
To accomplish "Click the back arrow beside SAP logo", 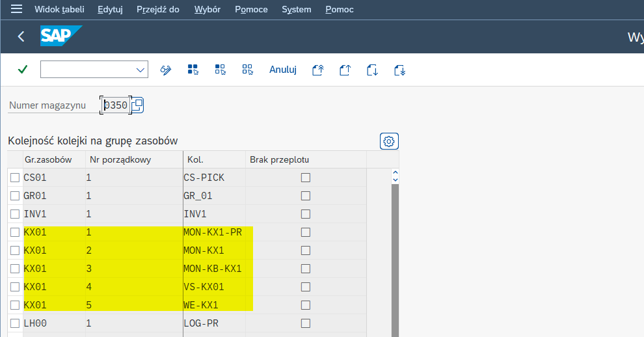I will click(21, 37).
